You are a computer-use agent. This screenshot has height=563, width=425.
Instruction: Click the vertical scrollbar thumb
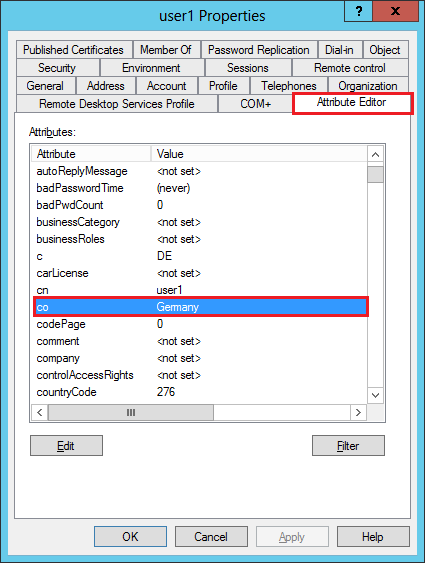(x=375, y=175)
